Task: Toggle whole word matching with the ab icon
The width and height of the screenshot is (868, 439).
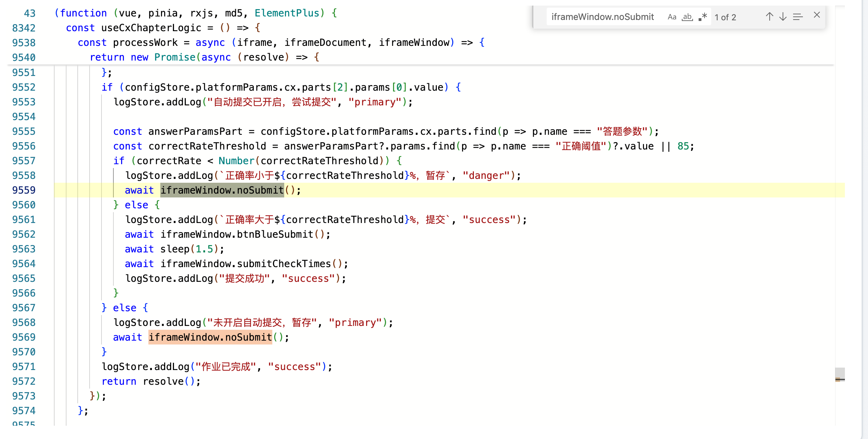Action: tap(687, 16)
